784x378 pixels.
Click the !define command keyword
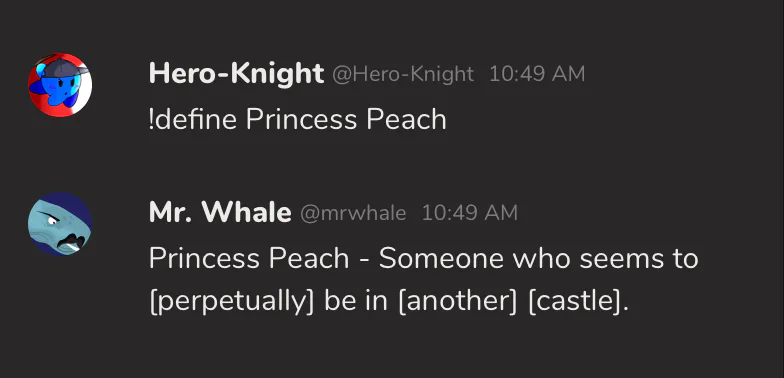click(x=192, y=120)
